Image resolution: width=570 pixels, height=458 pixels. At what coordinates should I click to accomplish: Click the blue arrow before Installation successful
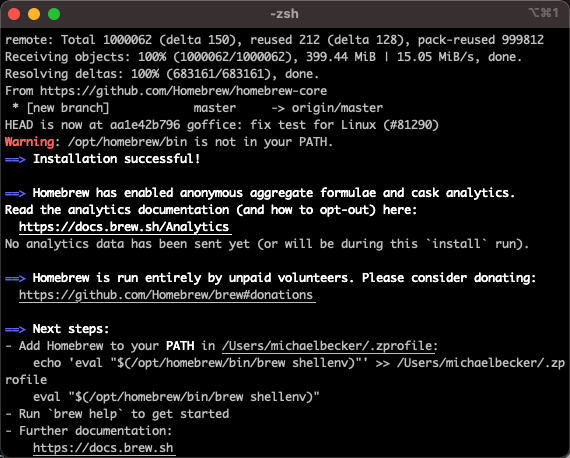point(15,159)
